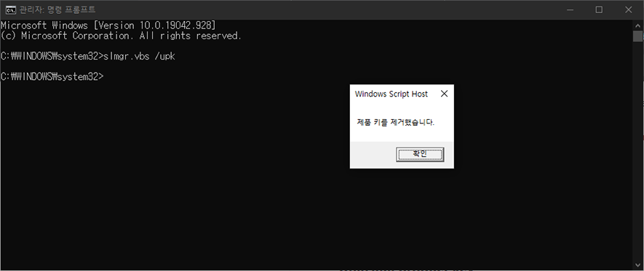Click the vertical scrollbar thumb
Image resolution: width=644 pixels, height=271 pixels.
[x=637, y=36]
